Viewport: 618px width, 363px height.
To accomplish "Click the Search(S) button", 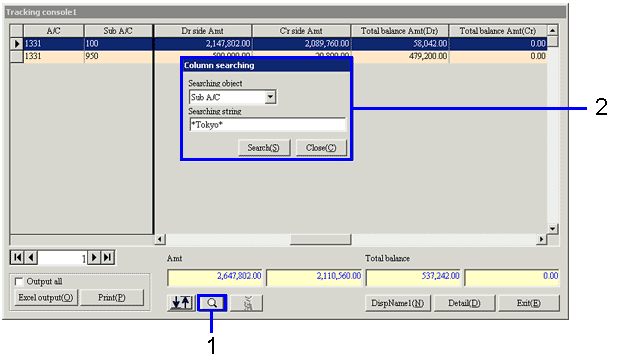I will [264, 148].
